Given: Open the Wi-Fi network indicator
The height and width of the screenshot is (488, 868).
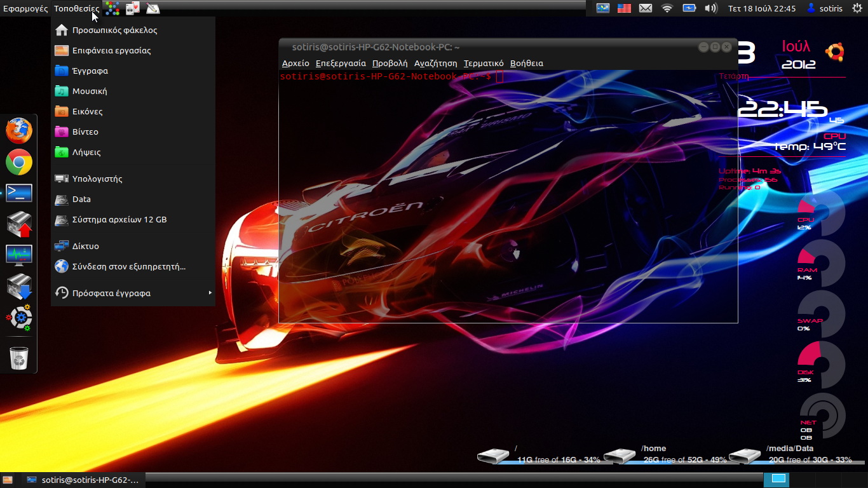Looking at the screenshot, I should coord(667,8).
